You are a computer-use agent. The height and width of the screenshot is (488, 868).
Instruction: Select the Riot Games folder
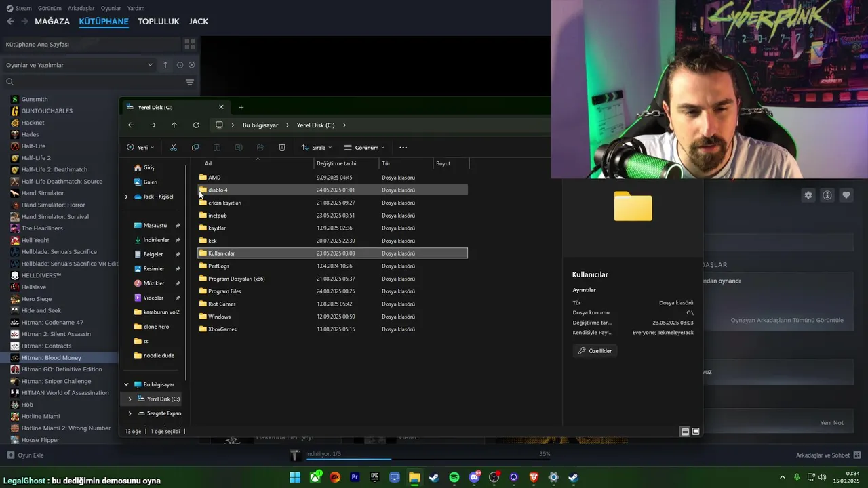point(332,304)
